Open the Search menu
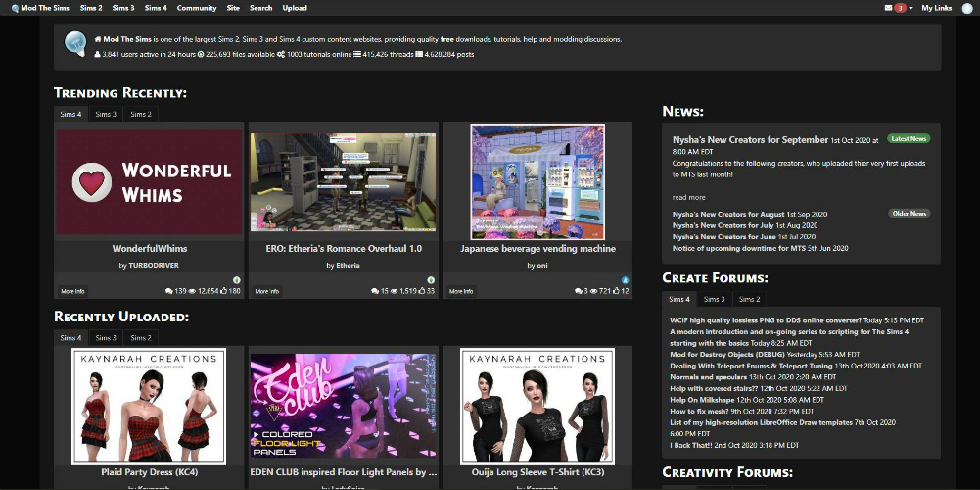 point(260,8)
